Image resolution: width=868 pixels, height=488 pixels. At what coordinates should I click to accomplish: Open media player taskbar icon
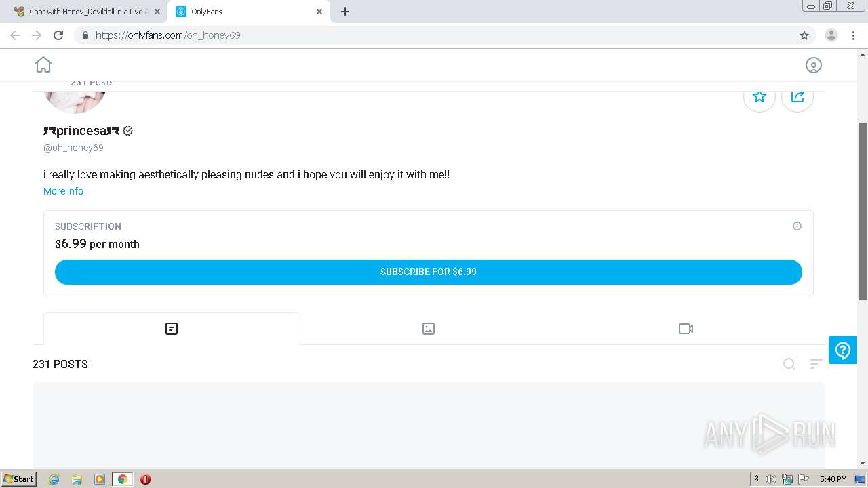click(x=100, y=479)
